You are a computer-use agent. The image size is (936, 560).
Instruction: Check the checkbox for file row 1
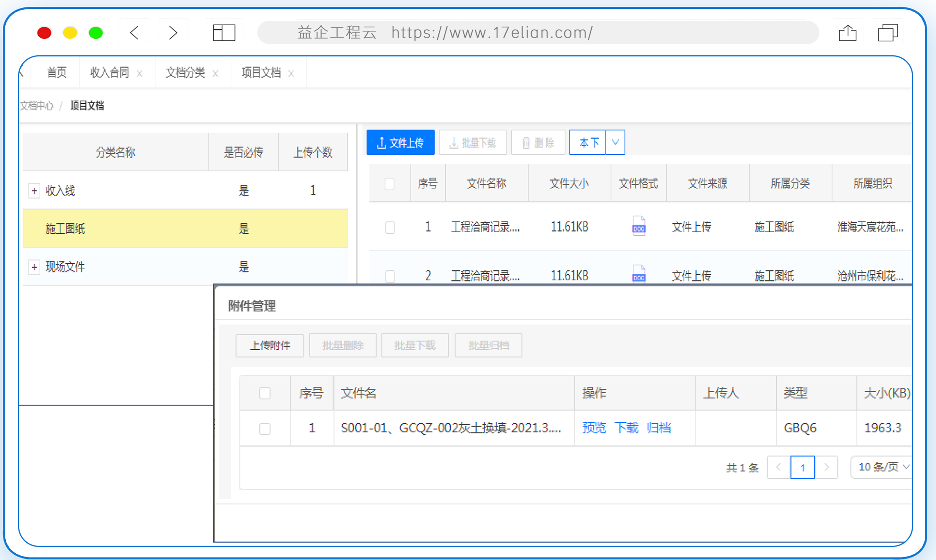pyautogui.click(x=390, y=228)
